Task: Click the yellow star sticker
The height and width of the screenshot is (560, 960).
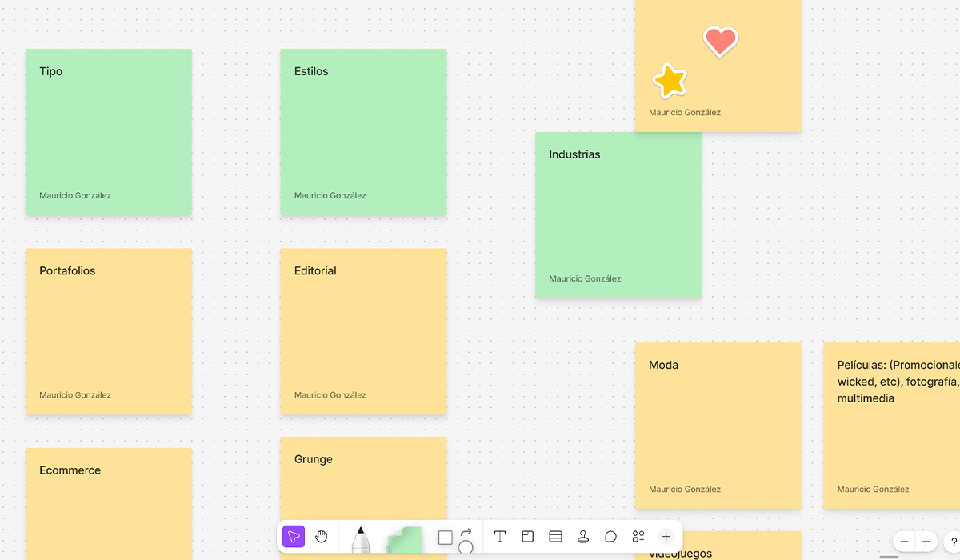Action: point(670,81)
